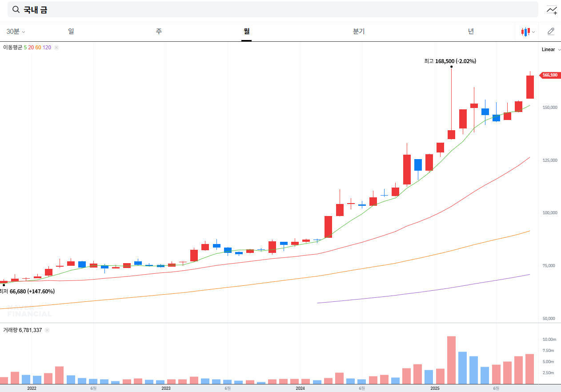The image size is (561, 392).
Task: Click the 이동평균 indicator label
Action: 13,47
